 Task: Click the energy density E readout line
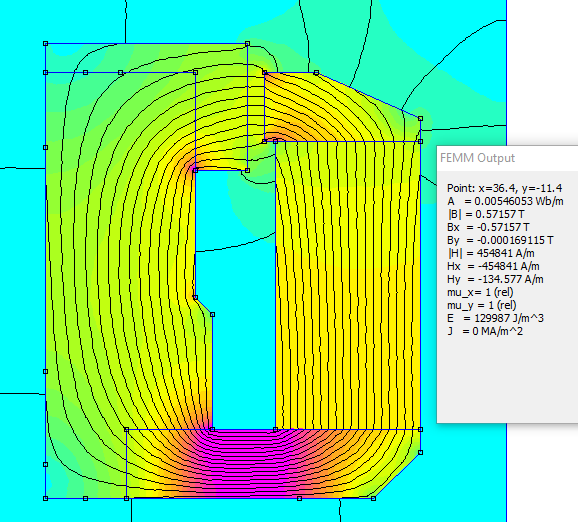pyautogui.click(x=495, y=318)
